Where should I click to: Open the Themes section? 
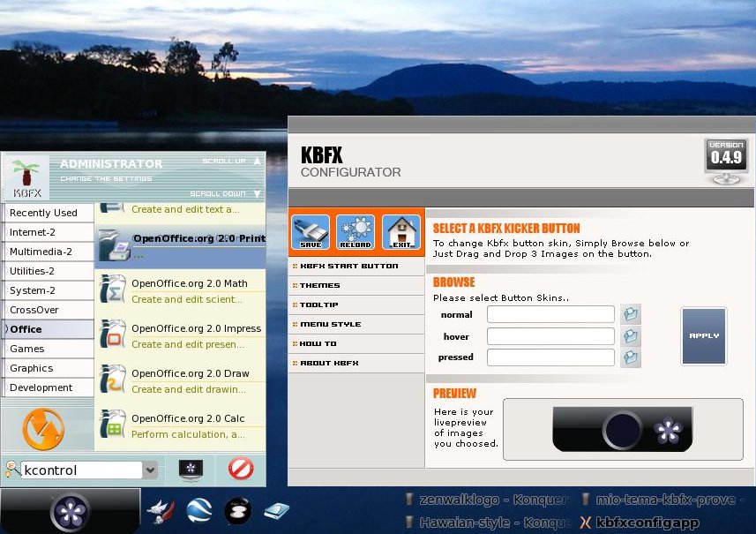pos(356,286)
